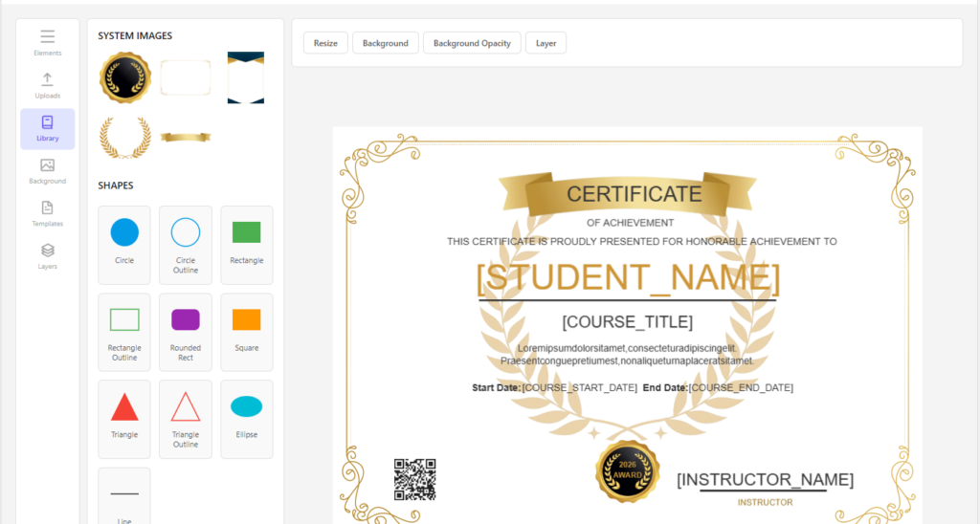Select the STUDENT_NAME text on certificate
The height and width of the screenshot is (524, 980).
(628, 277)
